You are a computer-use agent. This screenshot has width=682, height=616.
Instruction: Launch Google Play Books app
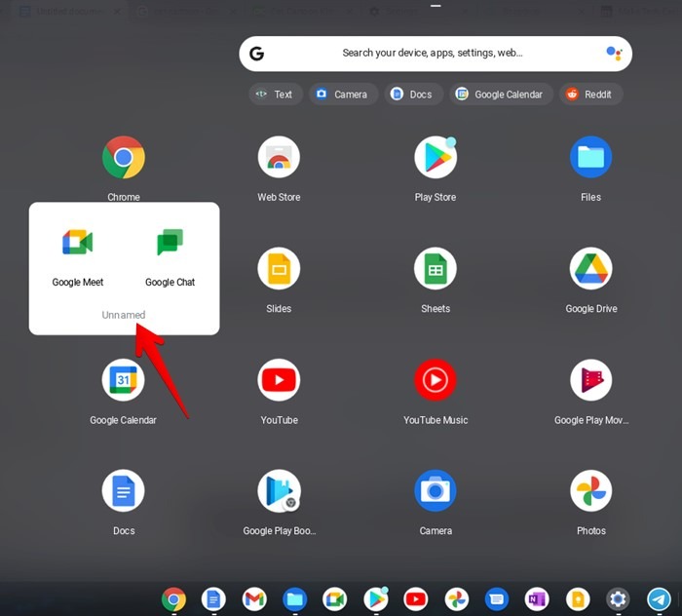pyautogui.click(x=279, y=490)
